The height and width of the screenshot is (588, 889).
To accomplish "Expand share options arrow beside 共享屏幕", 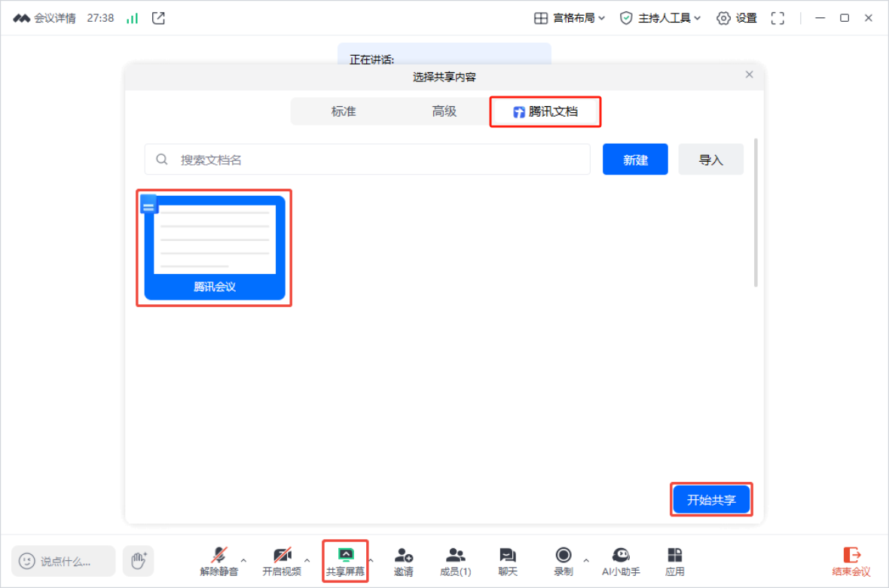I will [371, 560].
